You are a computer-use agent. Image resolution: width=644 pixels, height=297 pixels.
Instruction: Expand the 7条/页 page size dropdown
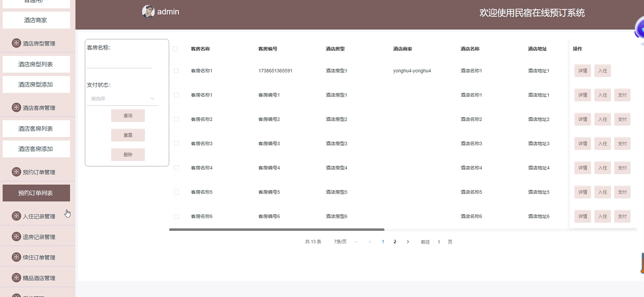(x=345, y=242)
